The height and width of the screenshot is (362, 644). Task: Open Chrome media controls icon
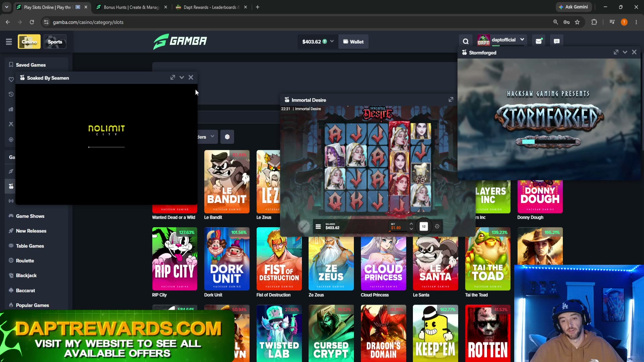(x=612, y=22)
